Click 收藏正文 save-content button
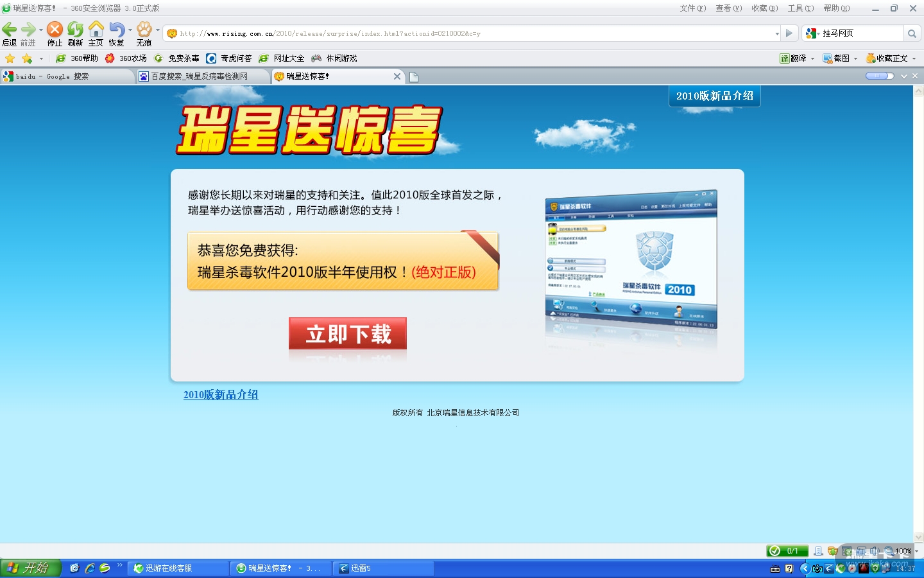This screenshot has width=924, height=578. click(x=887, y=58)
